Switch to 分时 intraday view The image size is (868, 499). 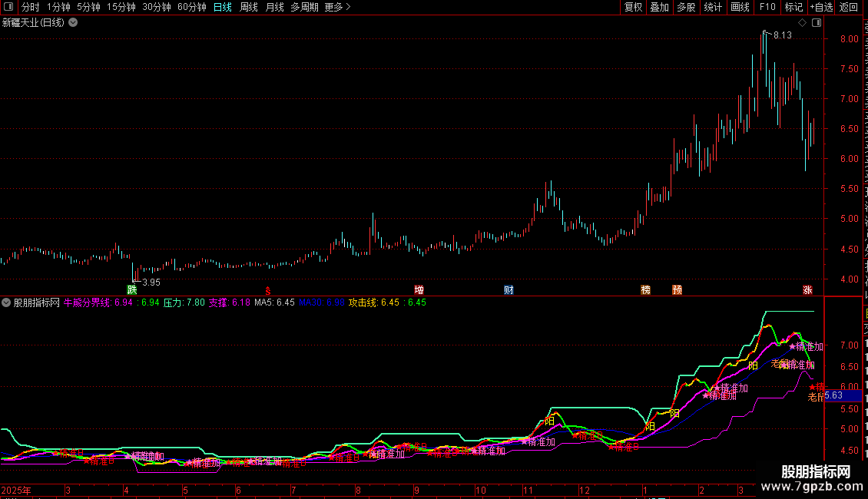point(31,7)
